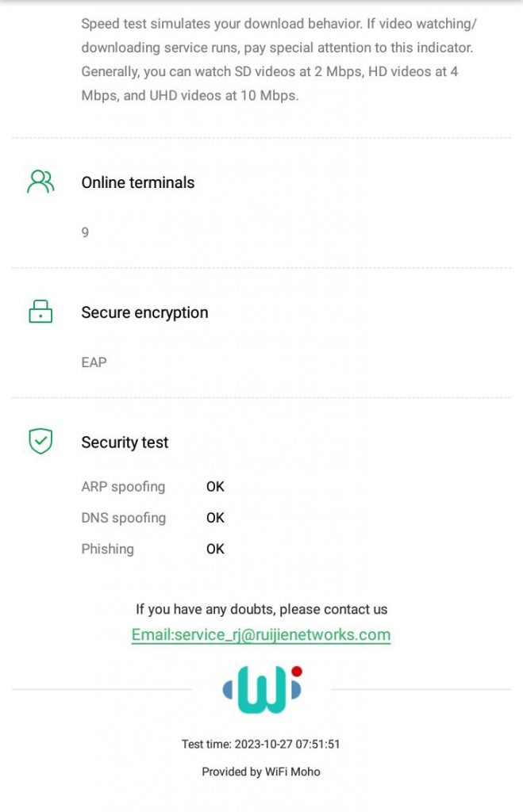Click the Test time timestamp text
This screenshot has width=523, height=812.
click(261, 745)
